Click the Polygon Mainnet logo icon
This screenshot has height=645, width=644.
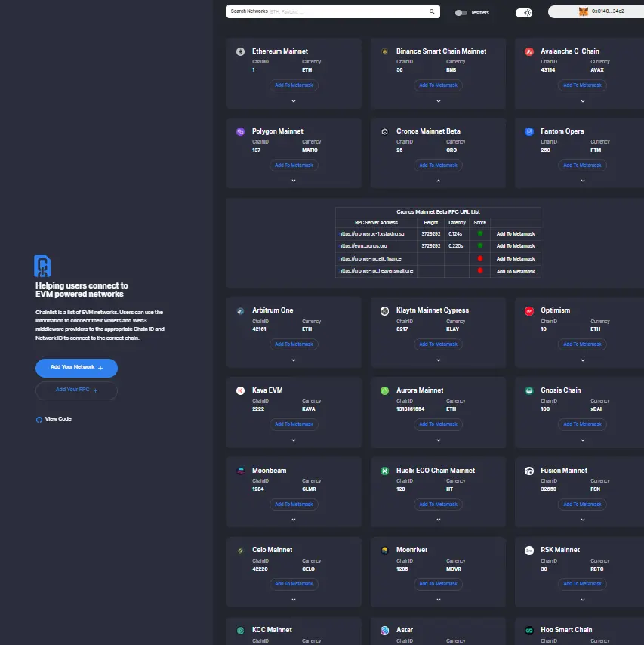click(x=241, y=131)
